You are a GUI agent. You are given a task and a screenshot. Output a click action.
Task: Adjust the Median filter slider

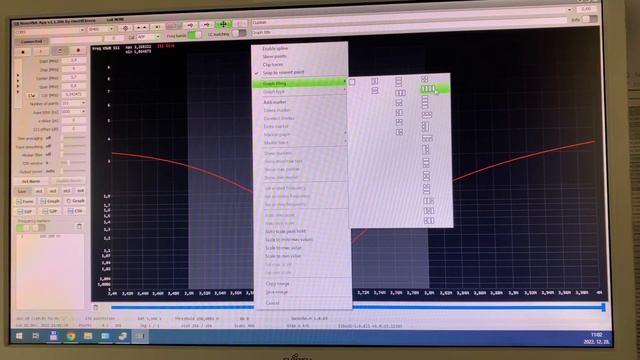coord(74,154)
